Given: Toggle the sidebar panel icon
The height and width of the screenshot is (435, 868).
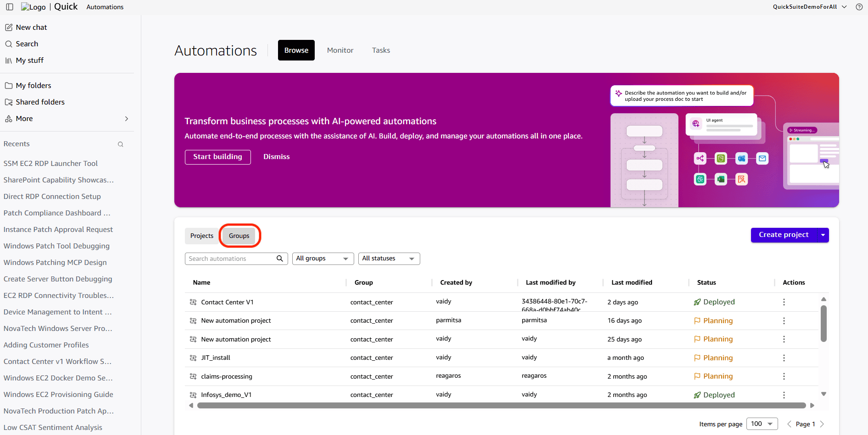Looking at the screenshot, I should 10,7.
